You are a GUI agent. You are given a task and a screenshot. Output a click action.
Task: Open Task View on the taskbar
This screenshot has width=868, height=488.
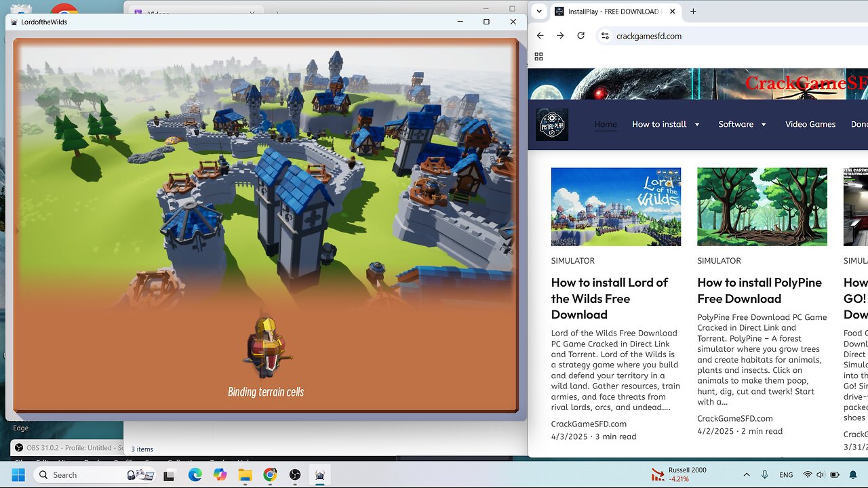[x=169, y=475]
